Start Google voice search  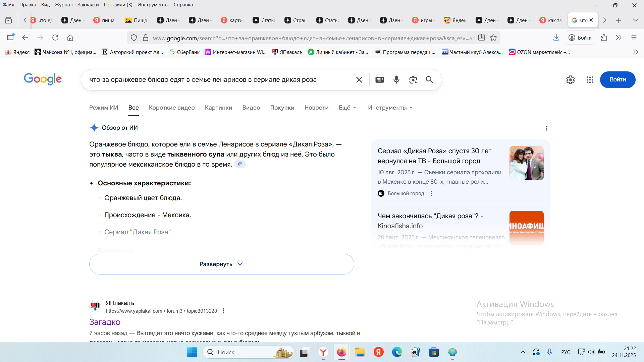tap(396, 80)
